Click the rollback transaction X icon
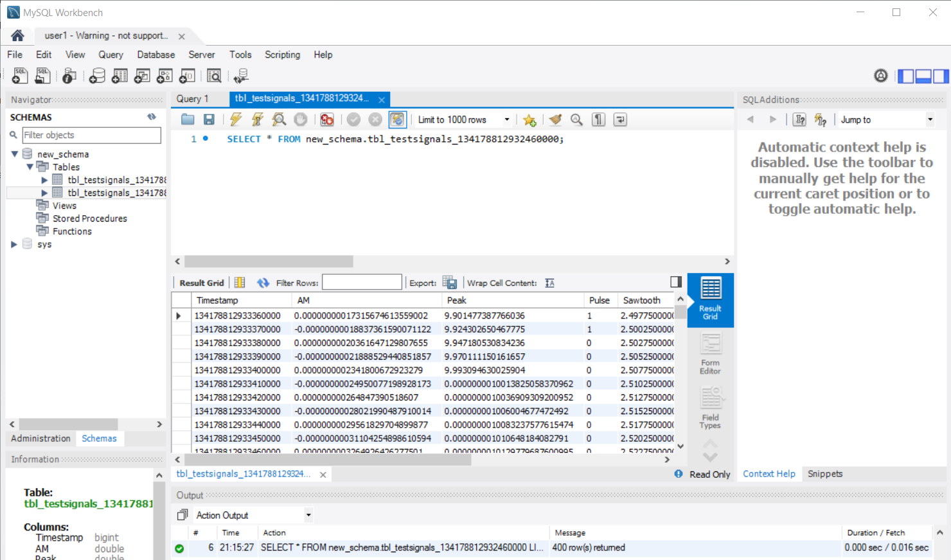 pyautogui.click(x=375, y=119)
